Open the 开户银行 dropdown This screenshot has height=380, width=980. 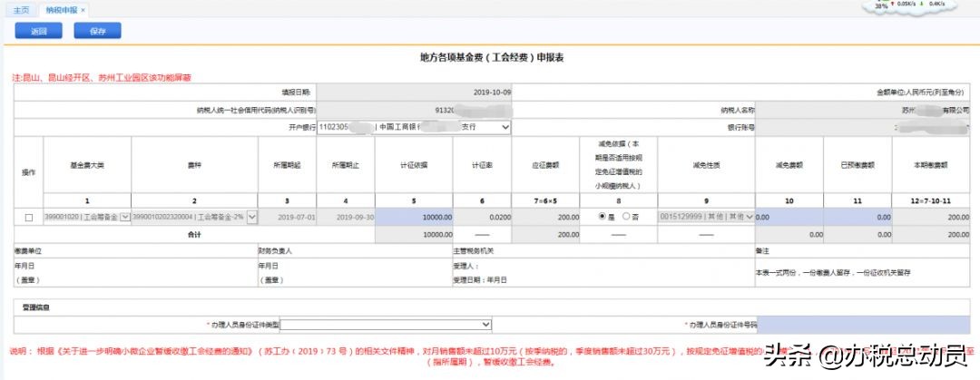click(415, 127)
